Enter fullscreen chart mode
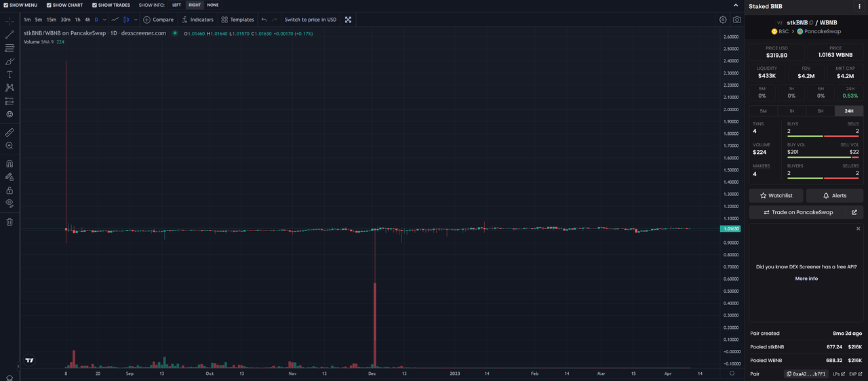The width and height of the screenshot is (868, 381). click(348, 20)
